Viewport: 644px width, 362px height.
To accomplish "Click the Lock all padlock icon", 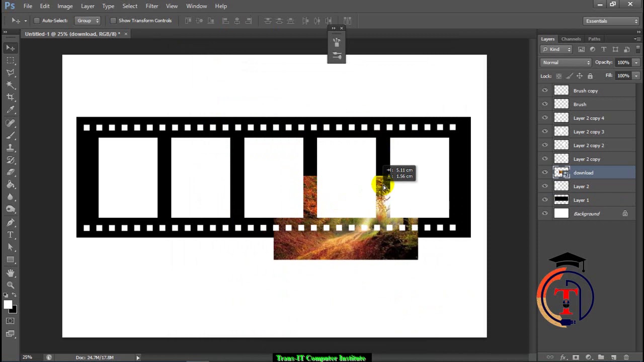I will pyautogui.click(x=590, y=76).
